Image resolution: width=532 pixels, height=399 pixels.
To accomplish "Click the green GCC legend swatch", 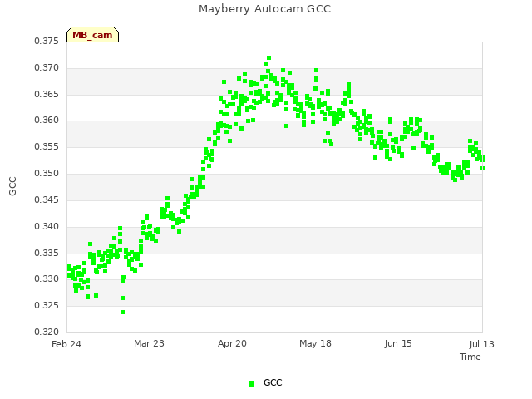I will (251, 383).
